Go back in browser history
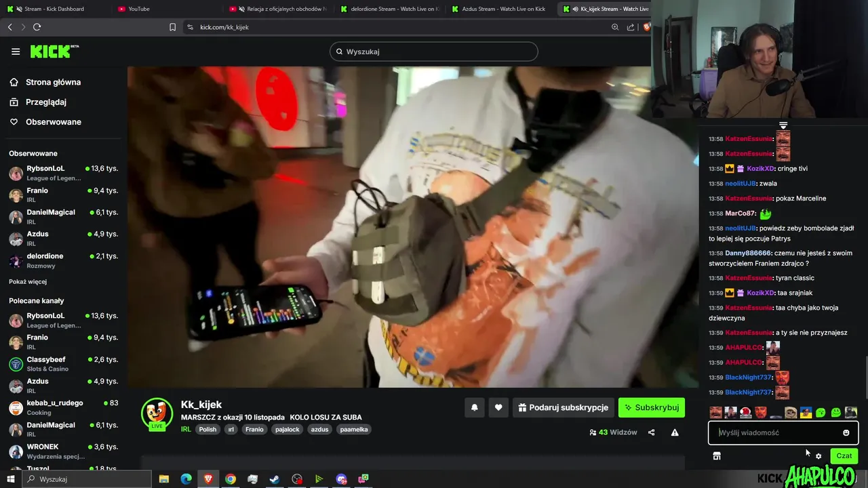The height and width of the screenshot is (488, 868). pos(9,27)
